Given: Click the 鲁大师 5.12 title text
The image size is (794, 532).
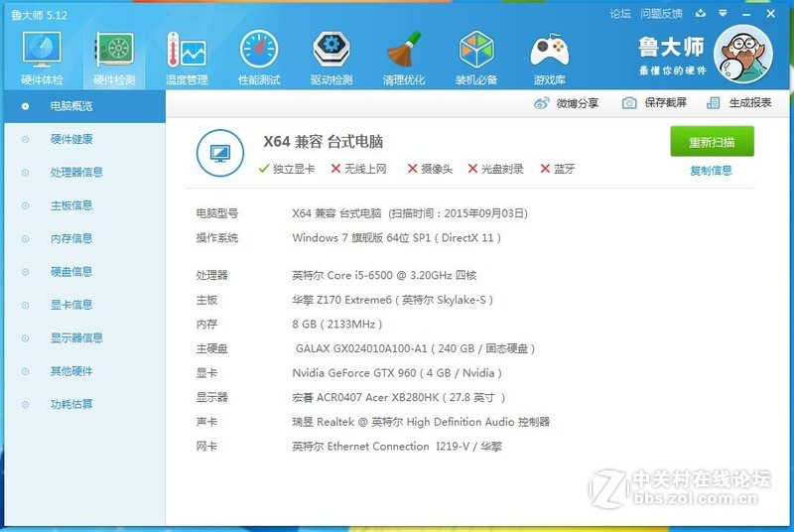Looking at the screenshot, I should [39, 15].
